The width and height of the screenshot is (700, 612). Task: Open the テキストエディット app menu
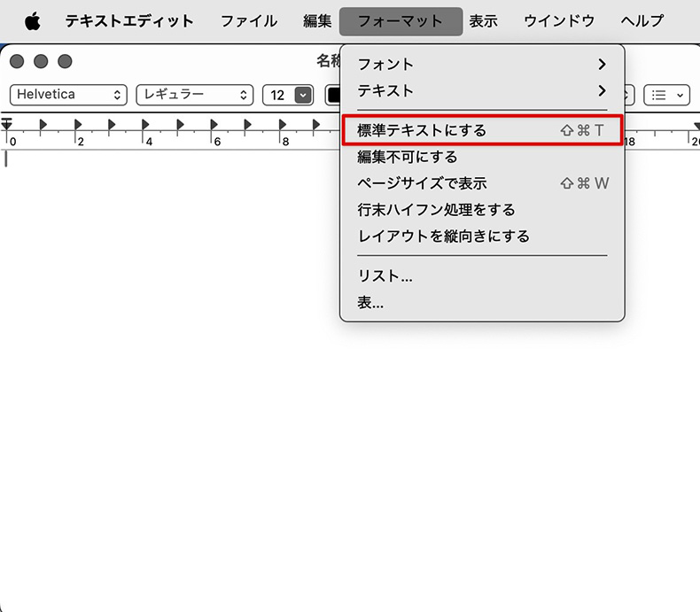129,21
